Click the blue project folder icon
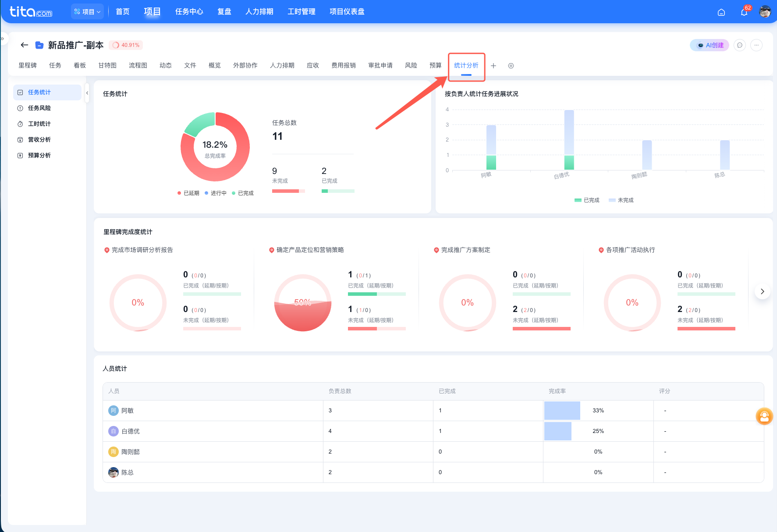Image resolution: width=777 pixels, height=532 pixels. 39,45
